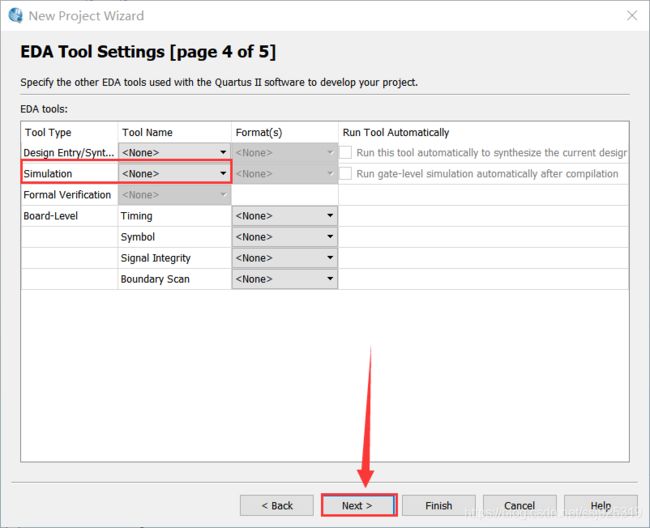Click the 'Run Tool Automatically' column header
Screen dimensions: 650x528
pyautogui.click(x=484, y=132)
